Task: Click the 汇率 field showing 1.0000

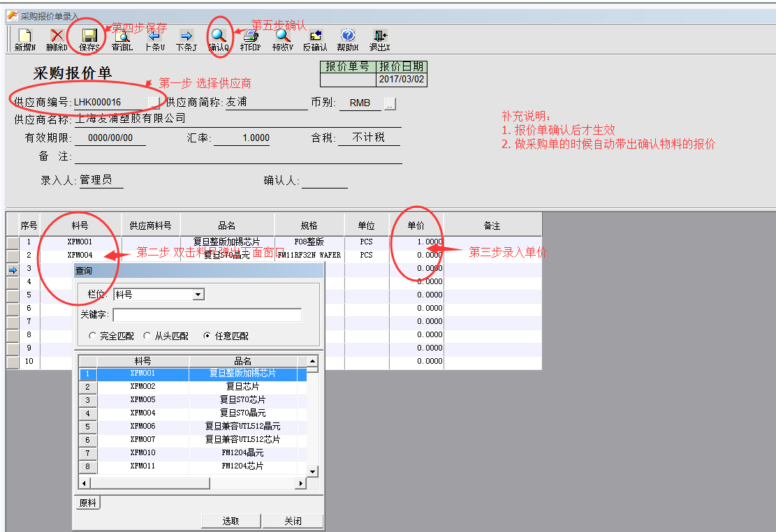Action: [242, 138]
